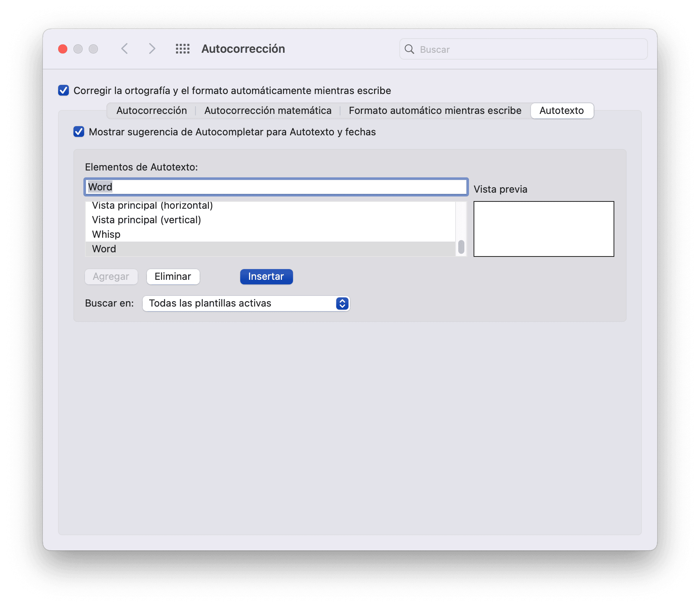Click the Autotexto list scrollbar thumb
This screenshot has width=700, height=607.
click(461, 247)
